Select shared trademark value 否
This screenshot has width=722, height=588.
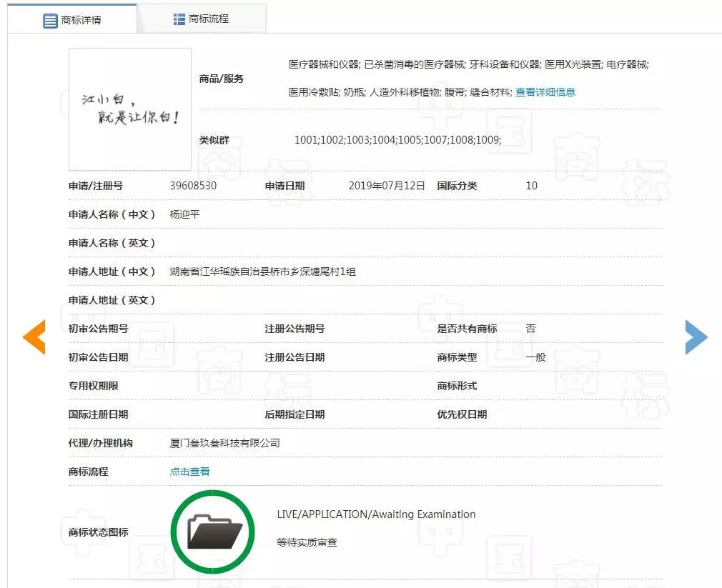(530, 328)
